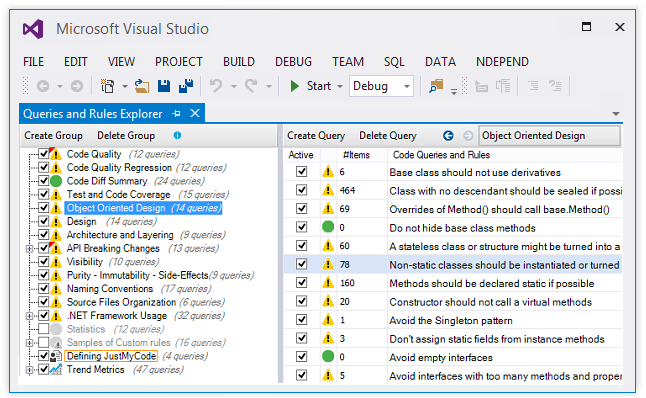Select rule Constructor should not call a virtual methods
The width and height of the screenshot is (646, 398).
pos(490,302)
